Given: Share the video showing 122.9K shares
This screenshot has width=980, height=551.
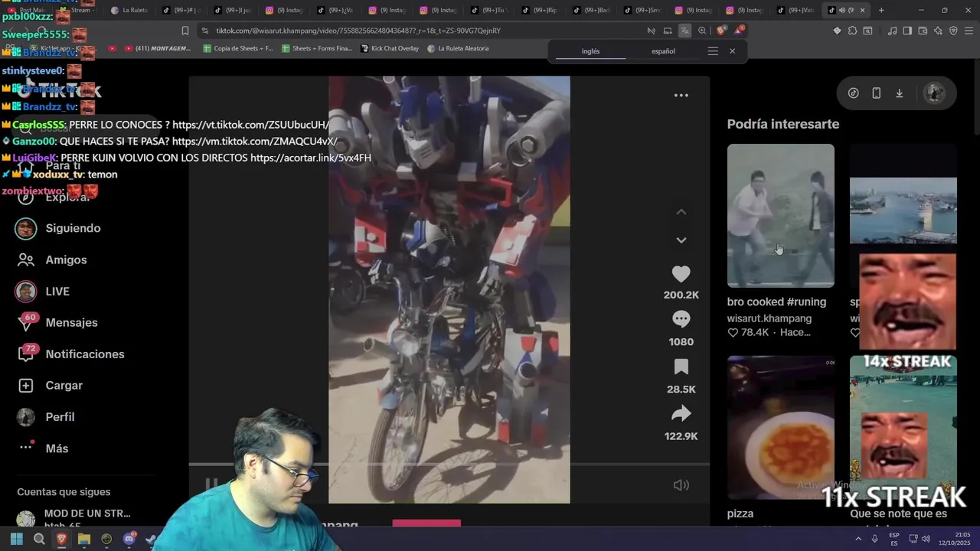Looking at the screenshot, I should point(681,414).
